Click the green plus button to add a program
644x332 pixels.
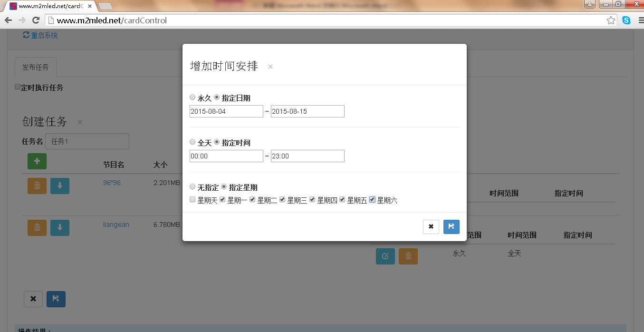(x=37, y=162)
